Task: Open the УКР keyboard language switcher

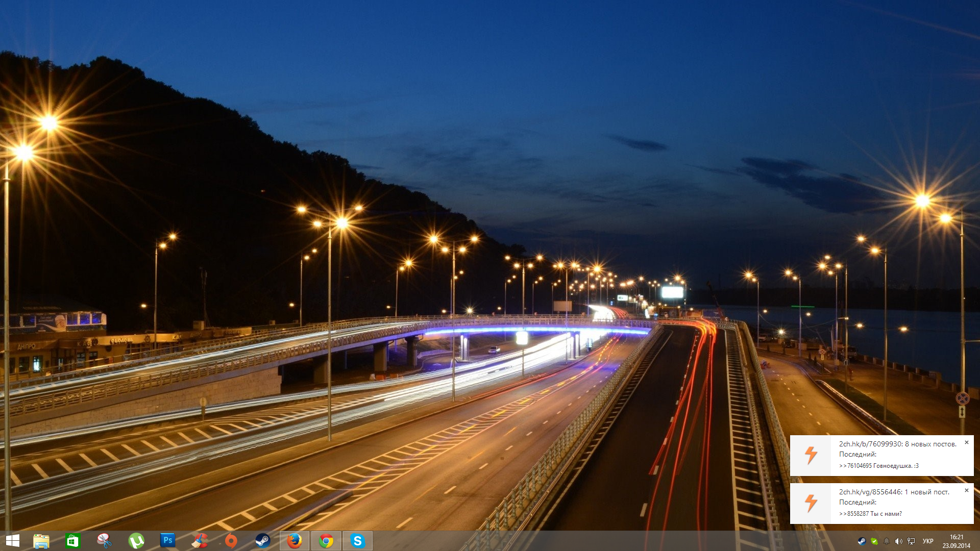Action: tap(928, 541)
